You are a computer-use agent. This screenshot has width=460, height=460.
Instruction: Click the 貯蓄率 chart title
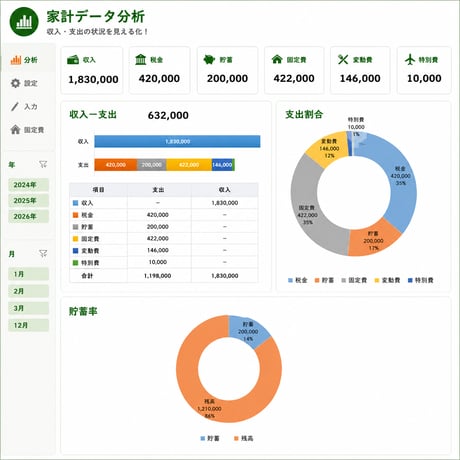[83, 311]
